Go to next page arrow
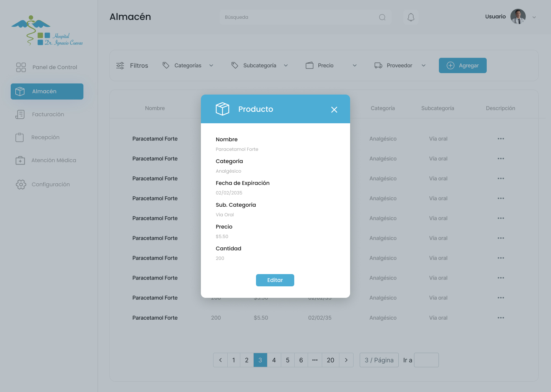 pos(346,360)
